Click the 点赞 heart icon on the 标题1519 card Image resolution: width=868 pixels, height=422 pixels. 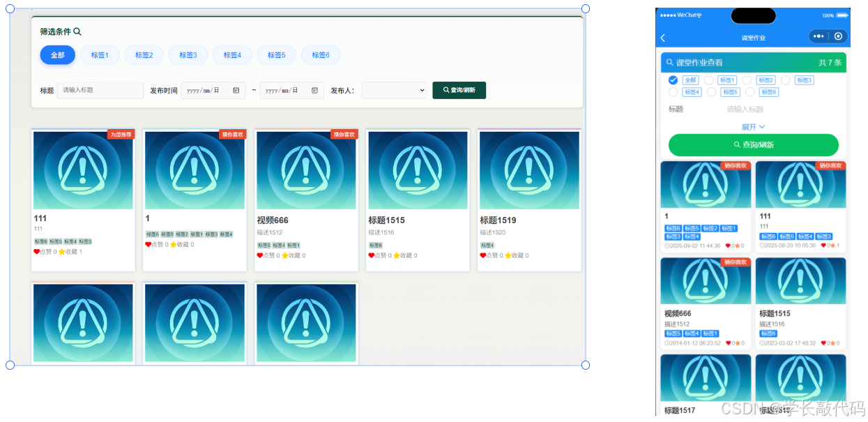tap(482, 255)
